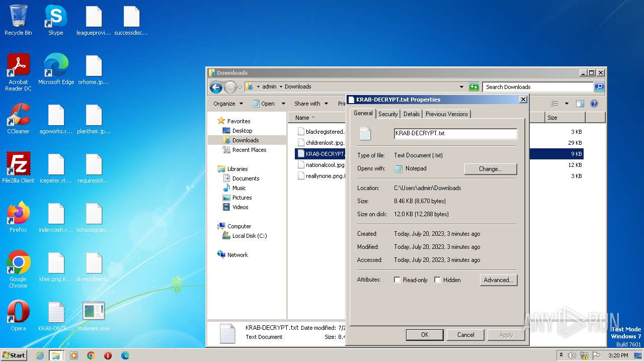This screenshot has width=644, height=362.
Task: Open Acrobat Reader DC shortcut
Action: pos(18,72)
